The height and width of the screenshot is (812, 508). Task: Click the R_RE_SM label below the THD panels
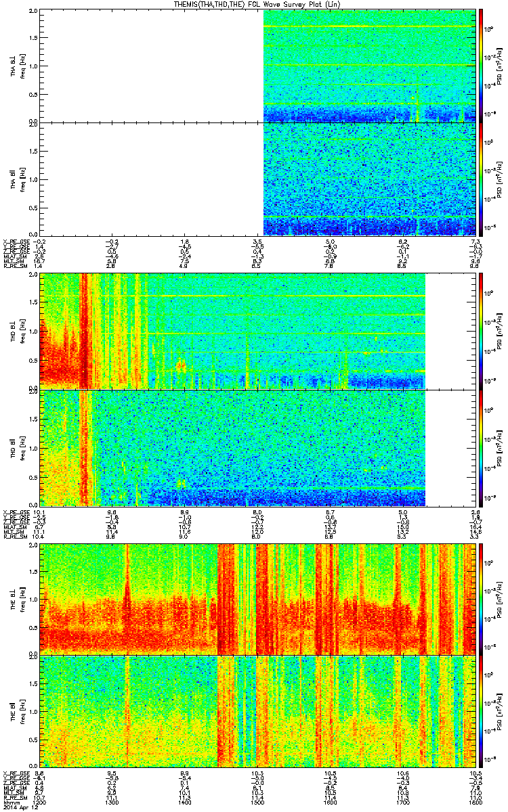(15, 536)
